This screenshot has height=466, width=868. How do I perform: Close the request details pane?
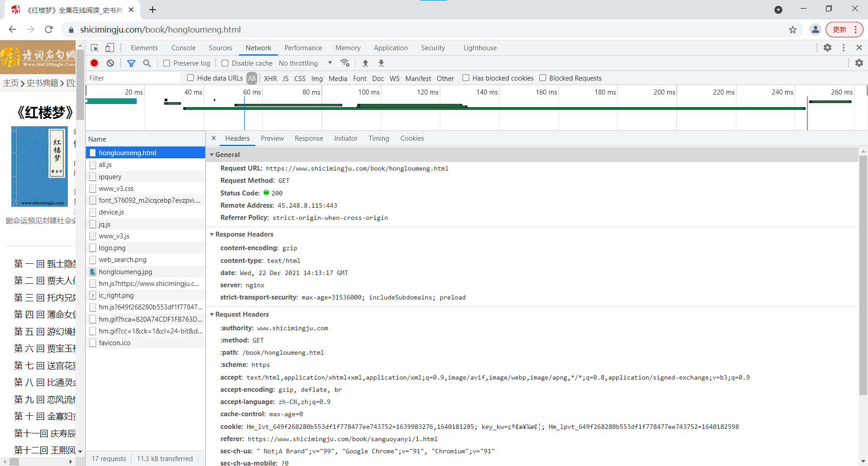(214, 138)
